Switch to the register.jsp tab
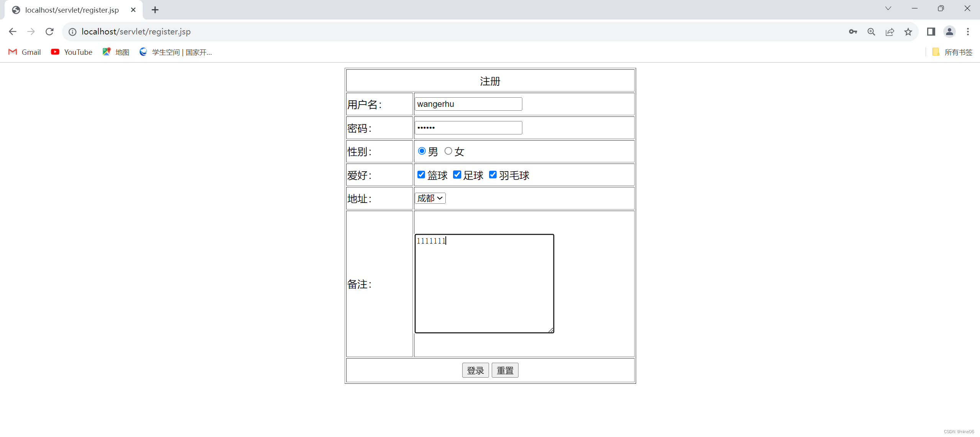The image size is (980, 437). [72, 10]
